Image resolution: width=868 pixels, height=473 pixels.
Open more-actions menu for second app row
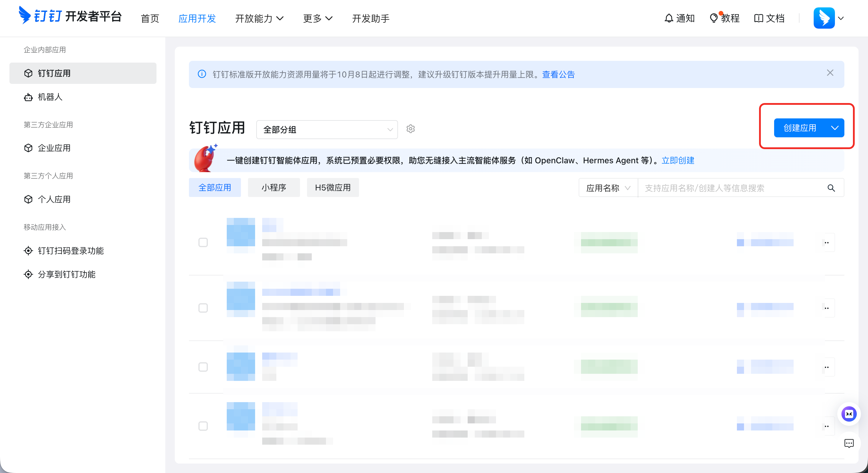(x=827, y=308)
